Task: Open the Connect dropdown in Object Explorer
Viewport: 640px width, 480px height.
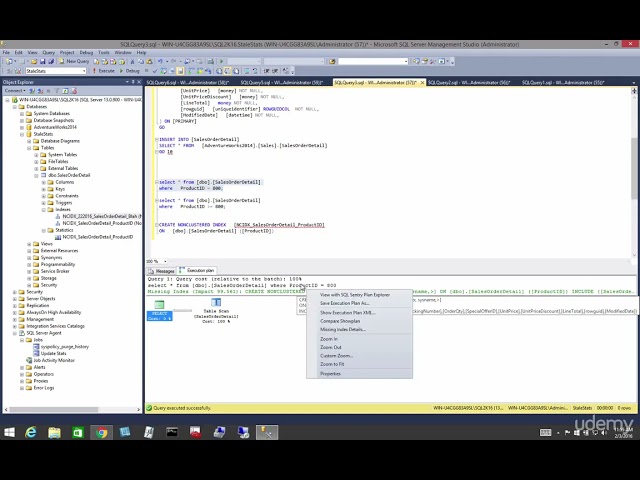Action: (15, 91)
